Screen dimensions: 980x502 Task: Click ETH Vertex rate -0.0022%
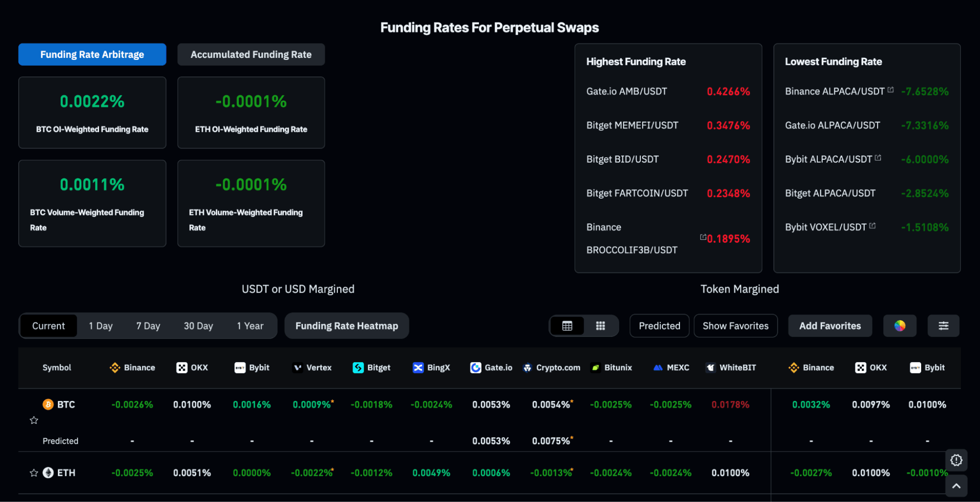(312, 473)
